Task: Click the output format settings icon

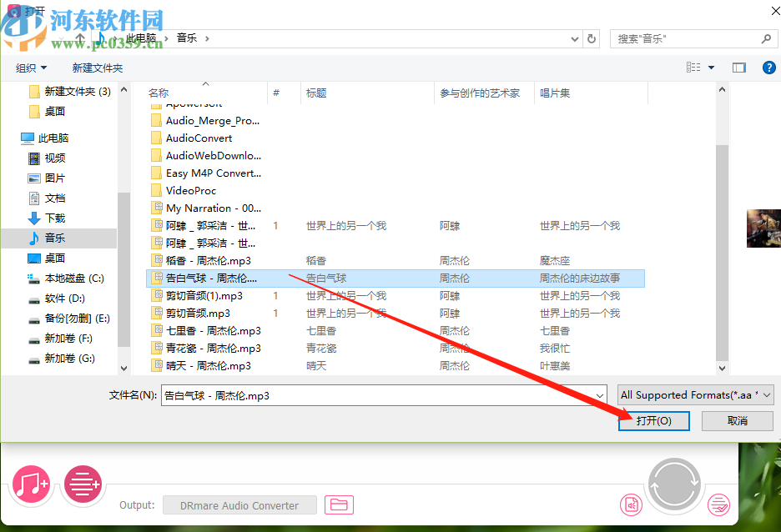Action: [x=632, y=504]
